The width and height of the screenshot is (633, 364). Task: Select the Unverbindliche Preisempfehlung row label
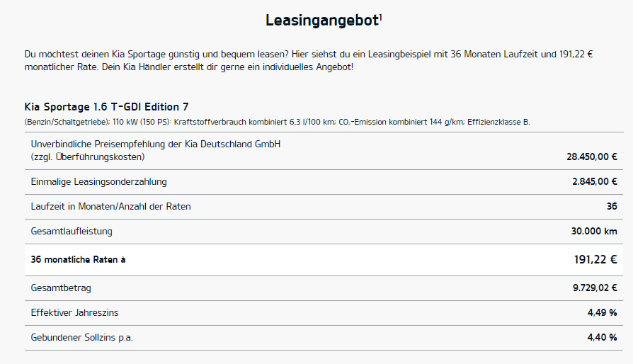(x=156, y=151)
